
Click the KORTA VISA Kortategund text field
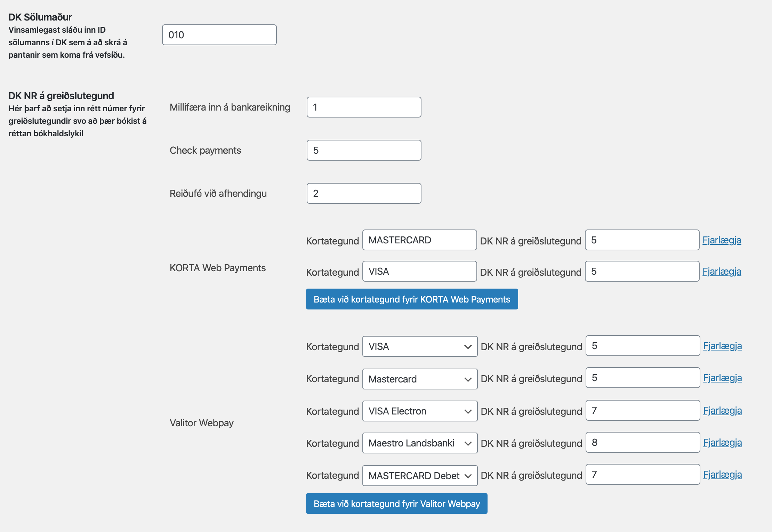click(x=420, y=271)
